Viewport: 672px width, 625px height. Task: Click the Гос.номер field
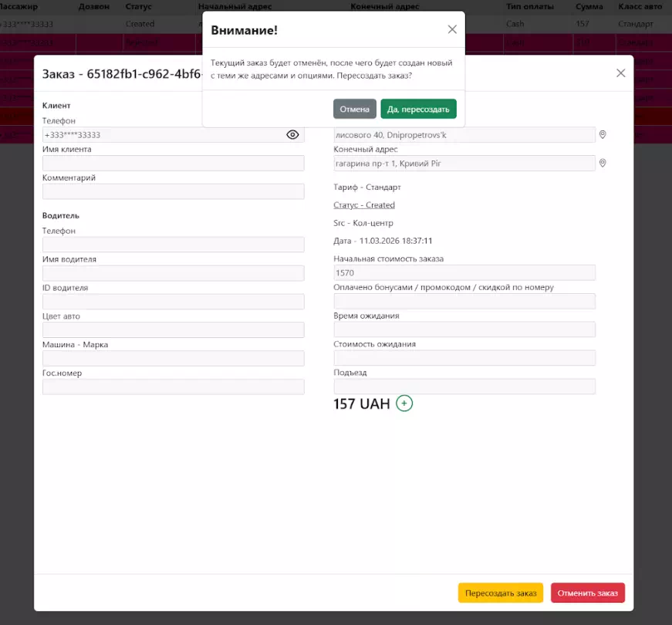pos(173,387)
